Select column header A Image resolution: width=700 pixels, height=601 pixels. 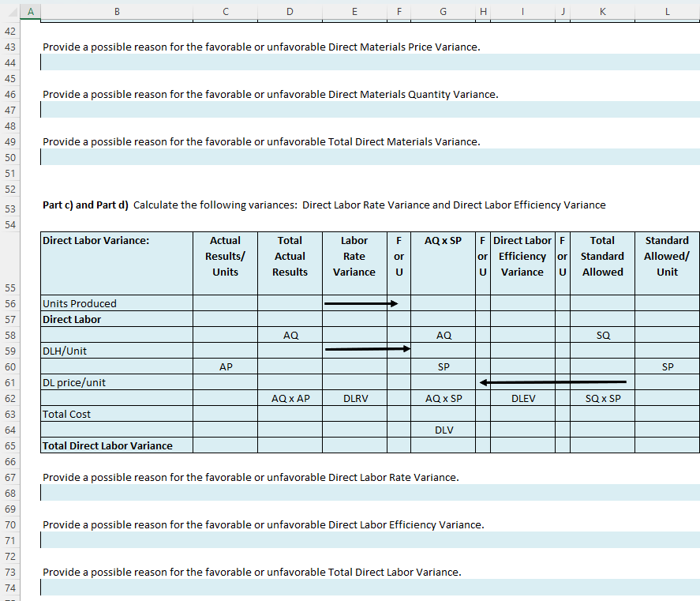[x=30, y=11]
